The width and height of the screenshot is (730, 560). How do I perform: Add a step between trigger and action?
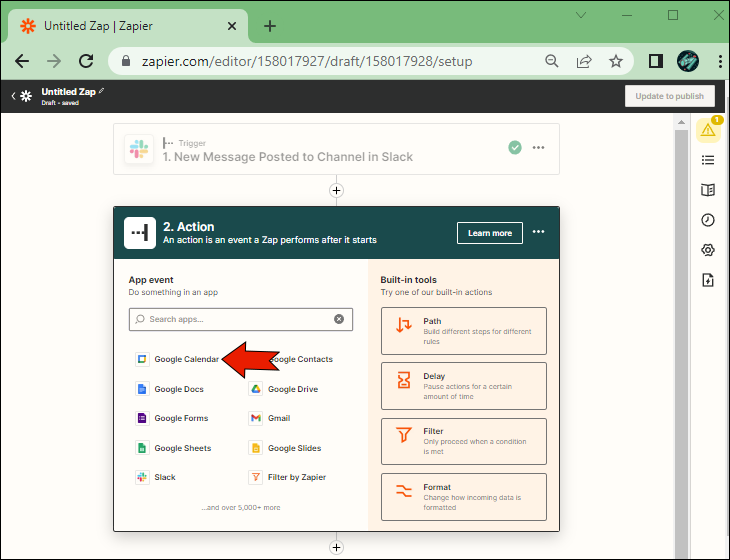(337, 190)
